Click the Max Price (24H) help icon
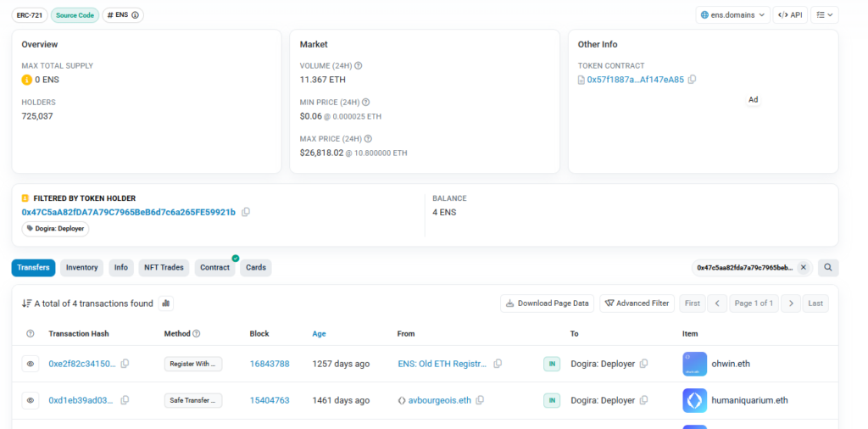The image size is (868, 429). (368, 138)
